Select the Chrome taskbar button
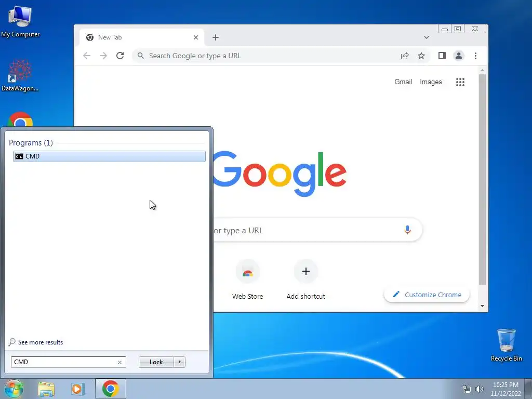532x399 pixels. [x=110, y=389]
